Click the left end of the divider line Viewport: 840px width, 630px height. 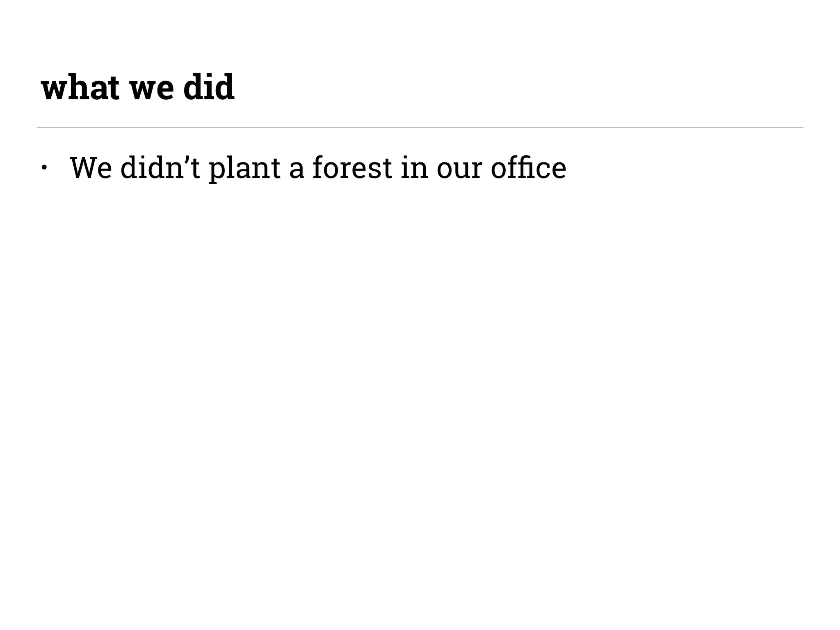40,127
